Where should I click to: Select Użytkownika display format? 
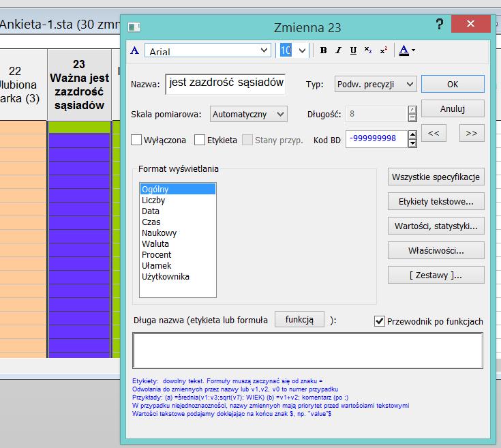178,276
